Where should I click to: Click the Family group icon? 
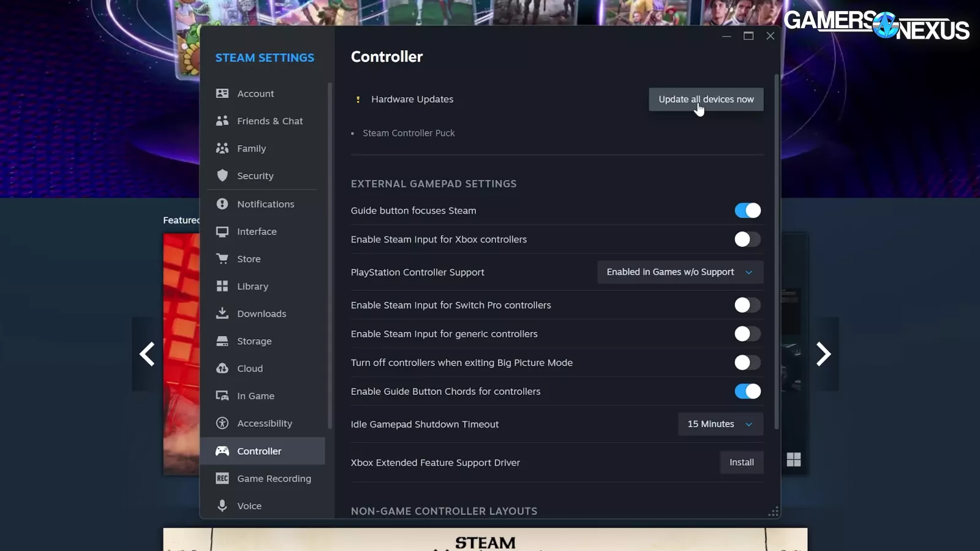pyautogui.click(x=222, y=149)
